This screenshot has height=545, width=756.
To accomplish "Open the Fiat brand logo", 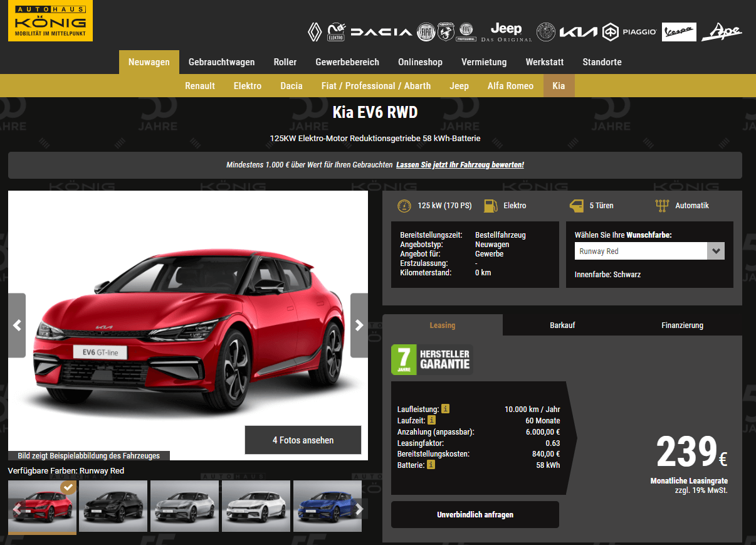I will pyautogui.click(x=426, y=32).
